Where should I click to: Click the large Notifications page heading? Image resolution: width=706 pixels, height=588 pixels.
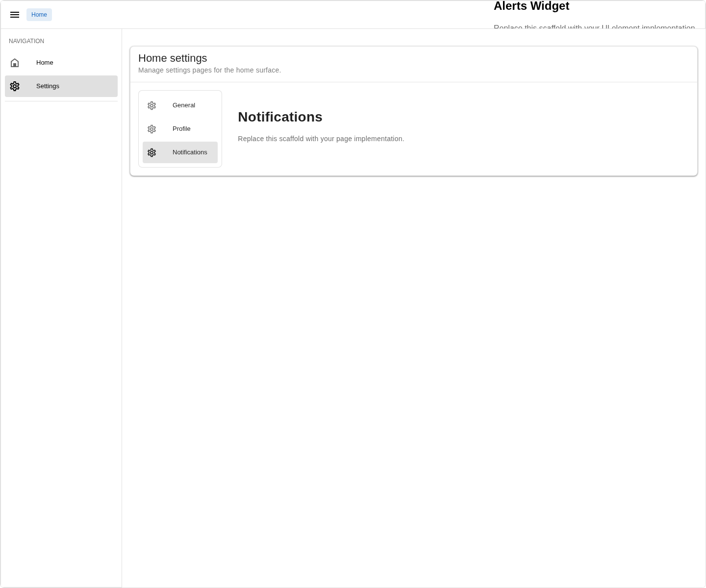point(280,117)
